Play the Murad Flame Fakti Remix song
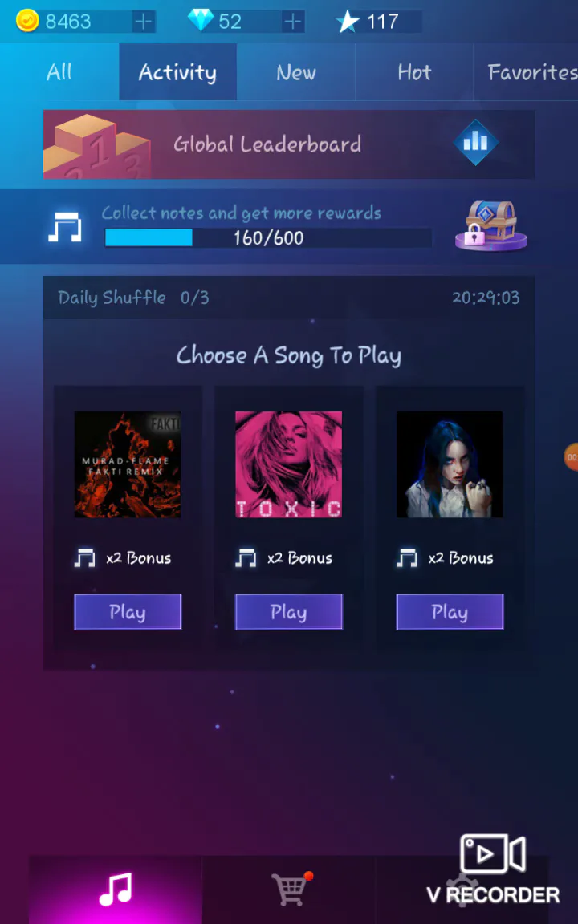The width and height of the screenshot is (578, 924). point(128,612)
